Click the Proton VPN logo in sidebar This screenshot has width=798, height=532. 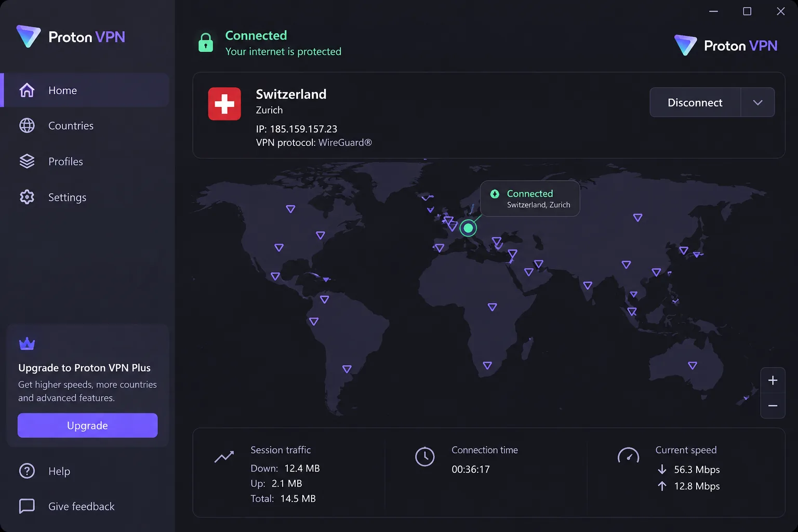click(x=71, y=37)
